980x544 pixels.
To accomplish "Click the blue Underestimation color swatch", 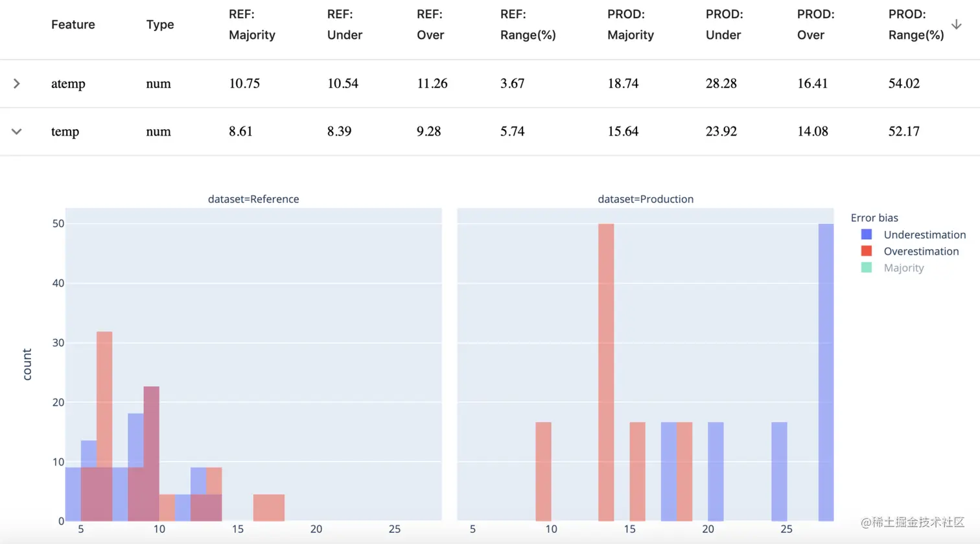I will pyautogui.click(x=867, y=235).
